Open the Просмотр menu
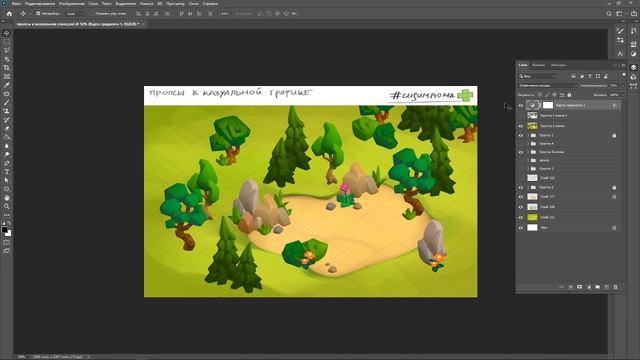Image resolution: width=640 pixels, height=360 pixels. click(x=175, y=4)
